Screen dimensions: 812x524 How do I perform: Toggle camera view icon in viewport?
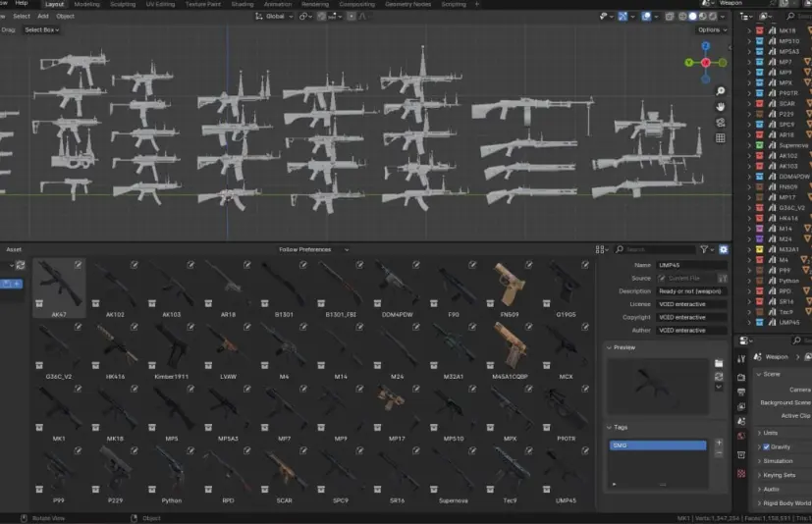721,123
